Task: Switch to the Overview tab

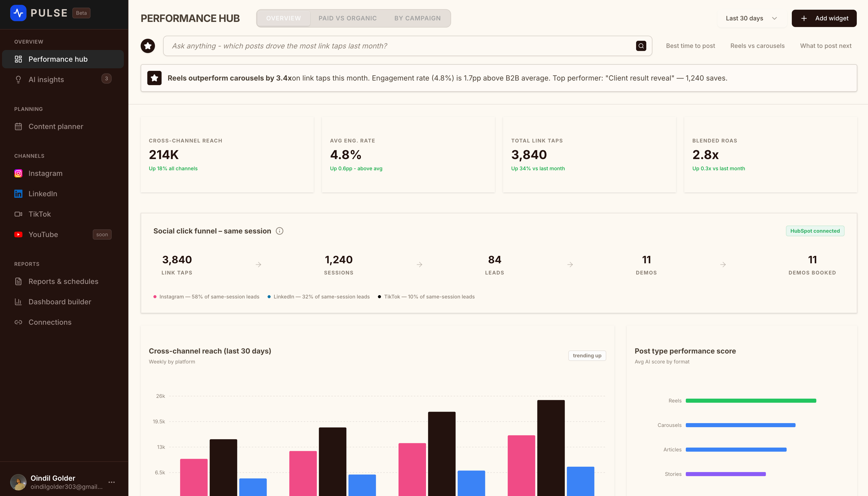Action: click(x=283, y=18)
